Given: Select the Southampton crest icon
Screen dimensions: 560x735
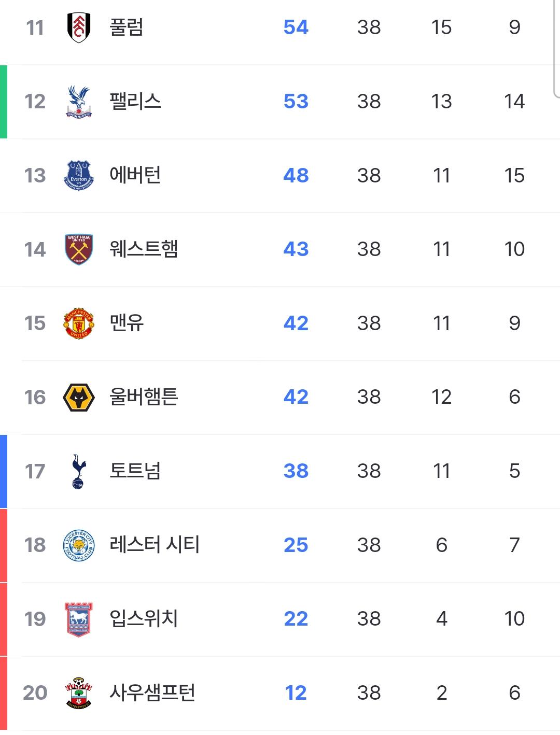Looking at the screenshot, I should click(x=79, y=693).
